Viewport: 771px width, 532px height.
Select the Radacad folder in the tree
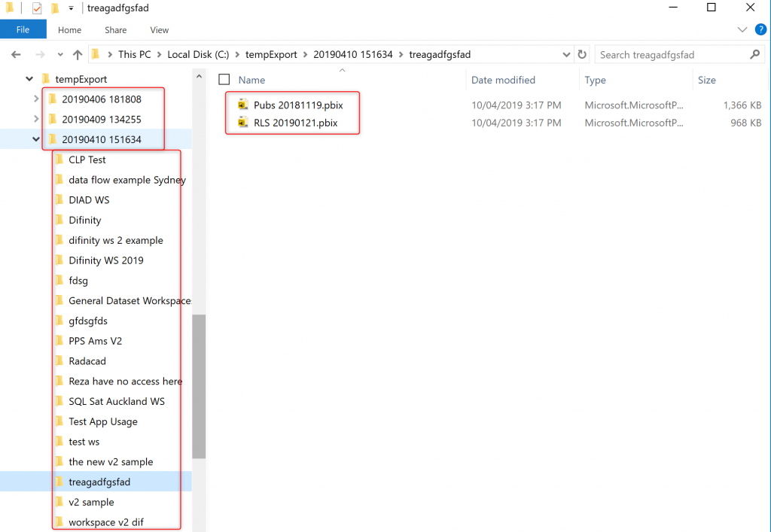click(87, 361)
